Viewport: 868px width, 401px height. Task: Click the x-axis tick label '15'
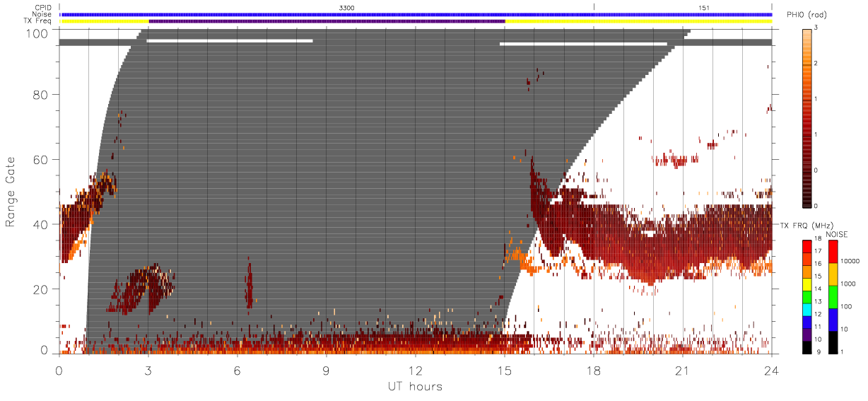coord(505,370)
